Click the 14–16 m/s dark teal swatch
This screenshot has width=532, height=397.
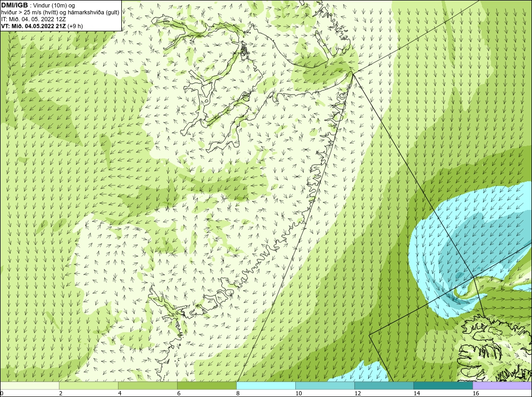pos(443,385)
